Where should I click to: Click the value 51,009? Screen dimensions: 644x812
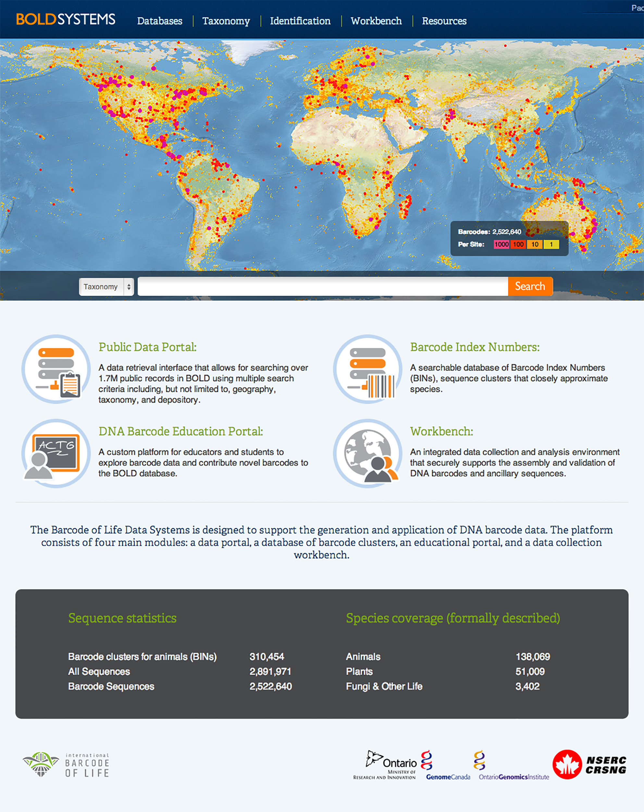530,671
